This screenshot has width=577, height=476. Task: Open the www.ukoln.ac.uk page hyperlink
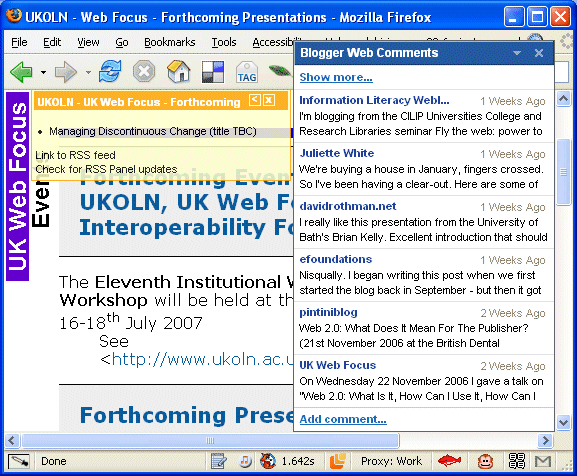(x=202, y=359)
